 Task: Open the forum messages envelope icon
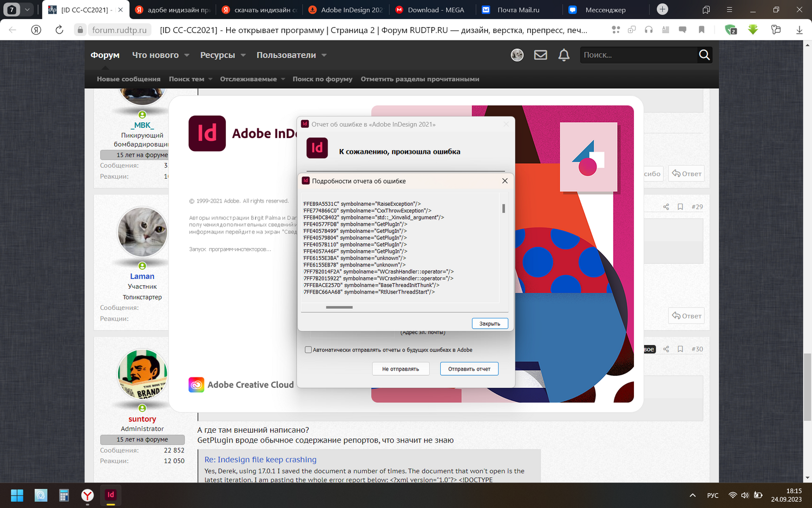540,55
